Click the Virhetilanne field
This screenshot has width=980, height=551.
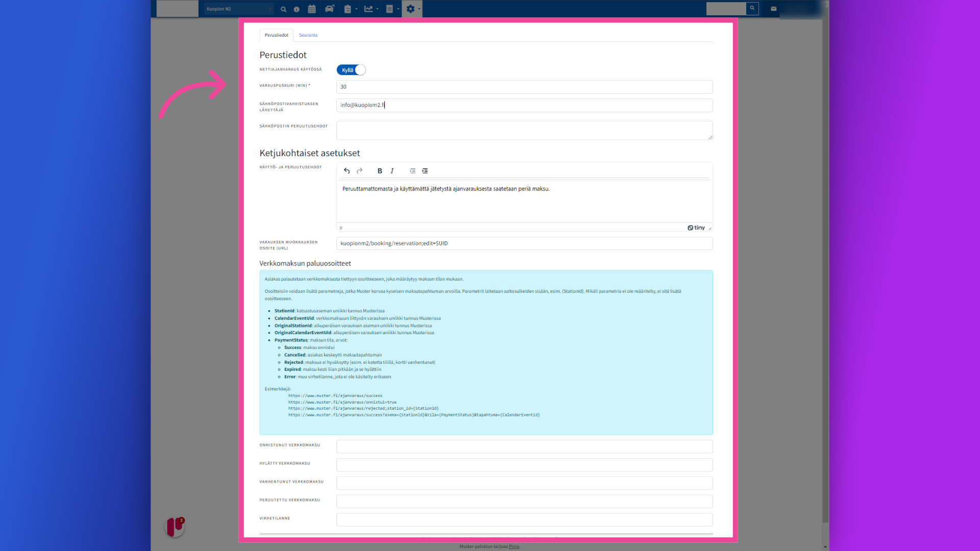coord(524,520)
